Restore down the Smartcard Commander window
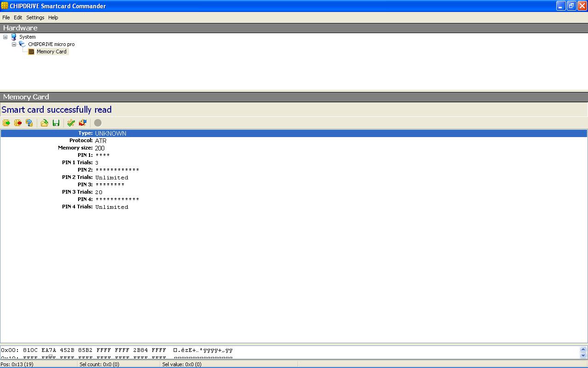Viewport: 588px width, 368px height. (571, 6)
